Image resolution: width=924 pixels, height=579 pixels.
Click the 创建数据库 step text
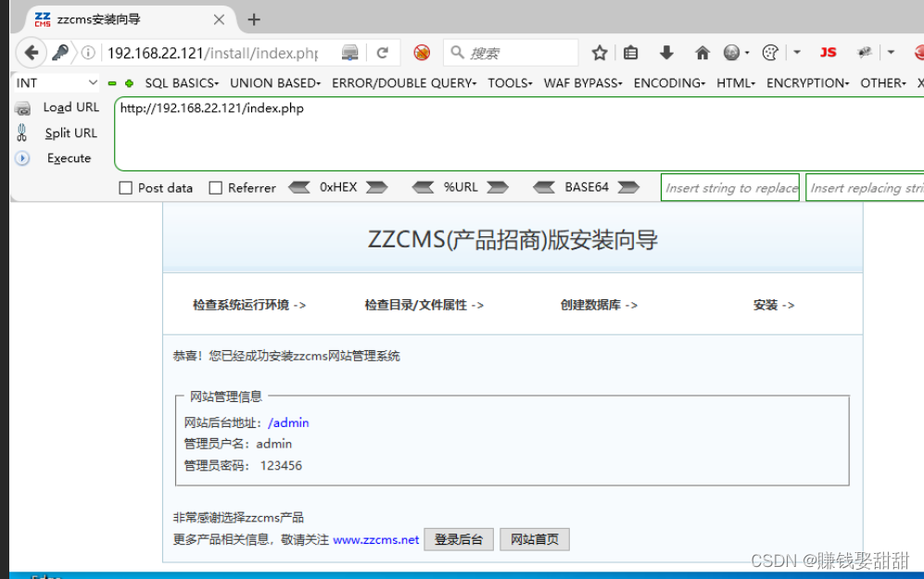(x=590, y=305)
